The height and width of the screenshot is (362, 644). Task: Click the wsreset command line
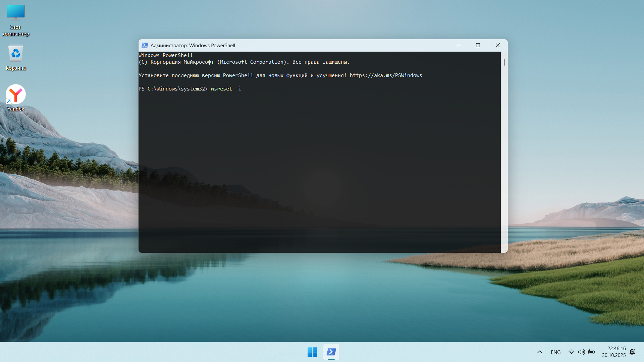click(221, 89)
